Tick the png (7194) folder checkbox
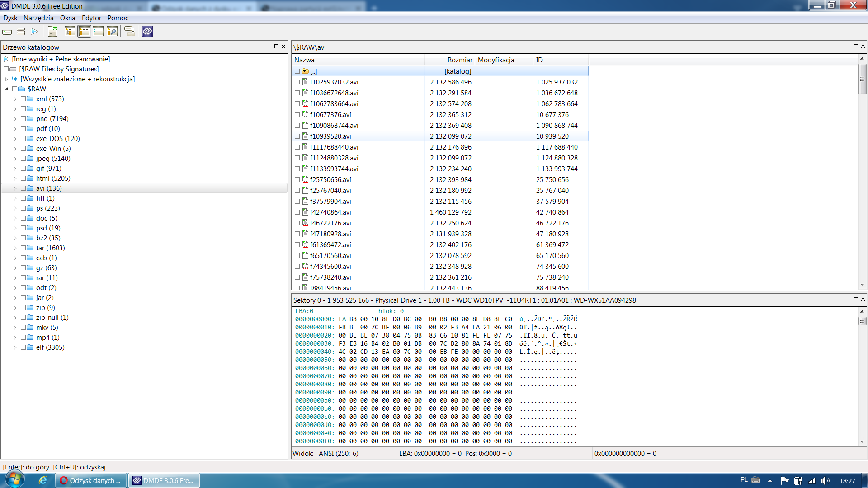868x488 pixels. click(23, 119)
